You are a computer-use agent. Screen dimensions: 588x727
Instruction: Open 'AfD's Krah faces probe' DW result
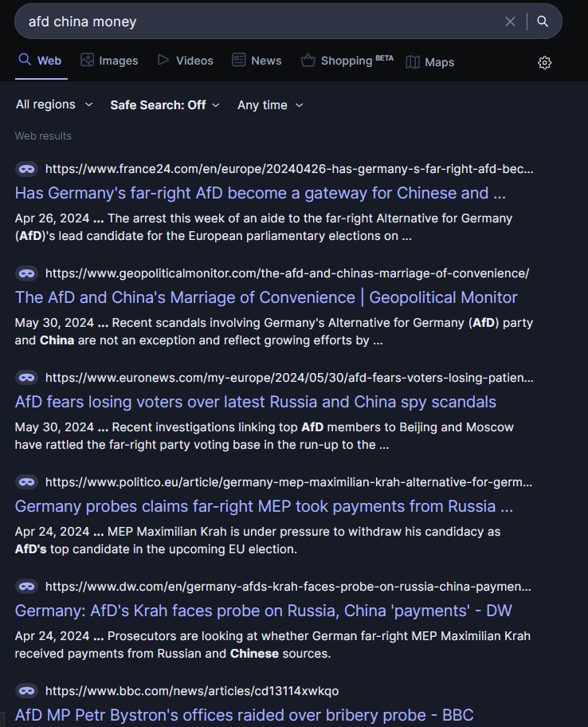coord(263,610)
